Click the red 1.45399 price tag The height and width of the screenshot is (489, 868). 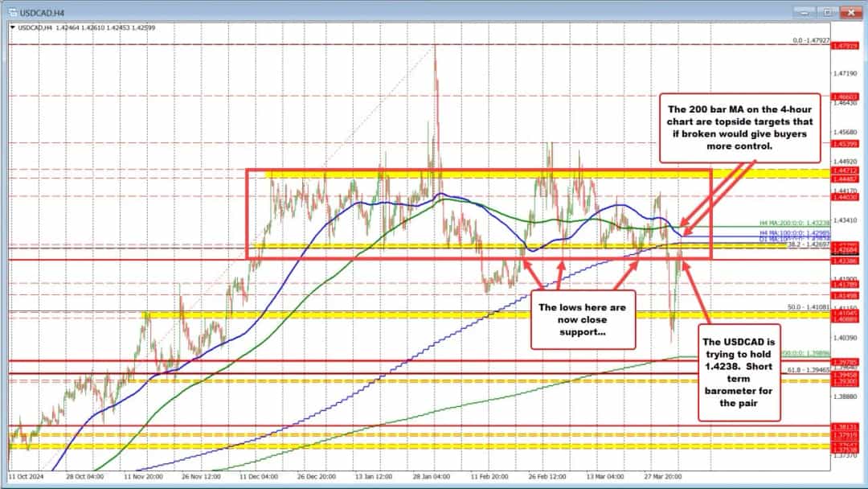842,143
